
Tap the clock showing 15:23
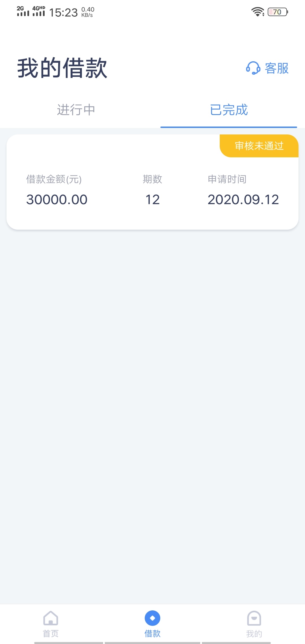(63, 12)
